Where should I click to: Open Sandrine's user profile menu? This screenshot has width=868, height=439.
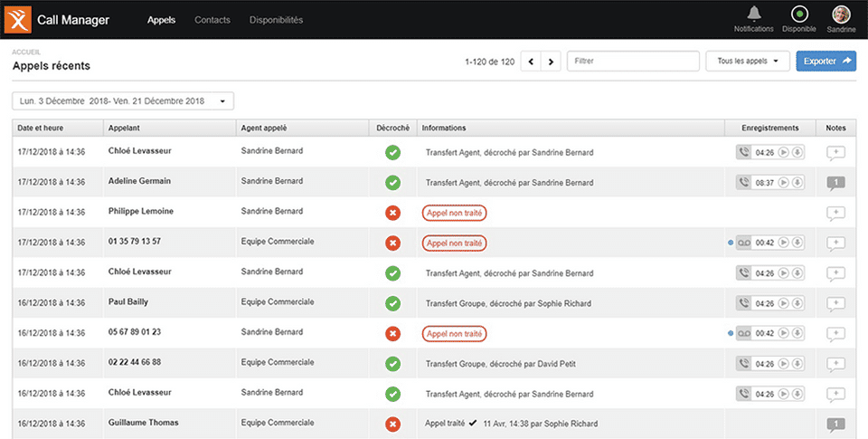click(x=841, y=14)
